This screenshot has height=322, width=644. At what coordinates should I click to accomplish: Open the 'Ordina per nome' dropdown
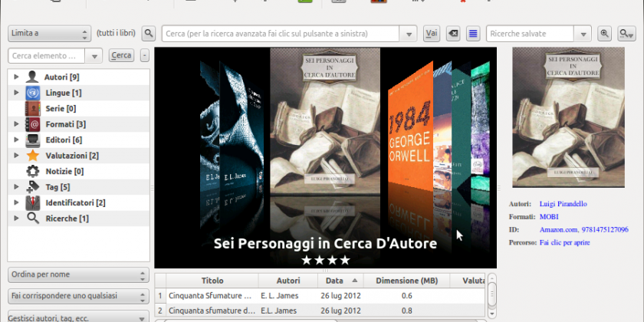tap(78, 274)
